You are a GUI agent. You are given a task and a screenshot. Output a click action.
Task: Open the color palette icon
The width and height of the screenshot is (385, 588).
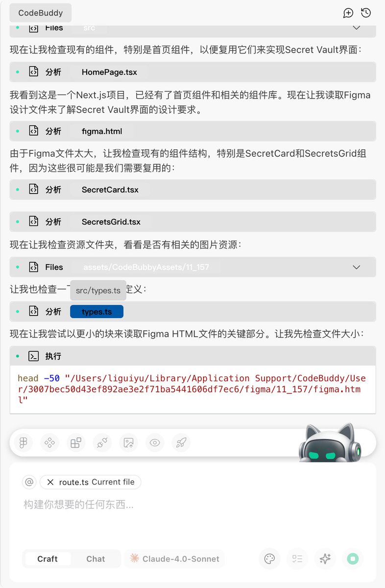[x=269, y=559]
